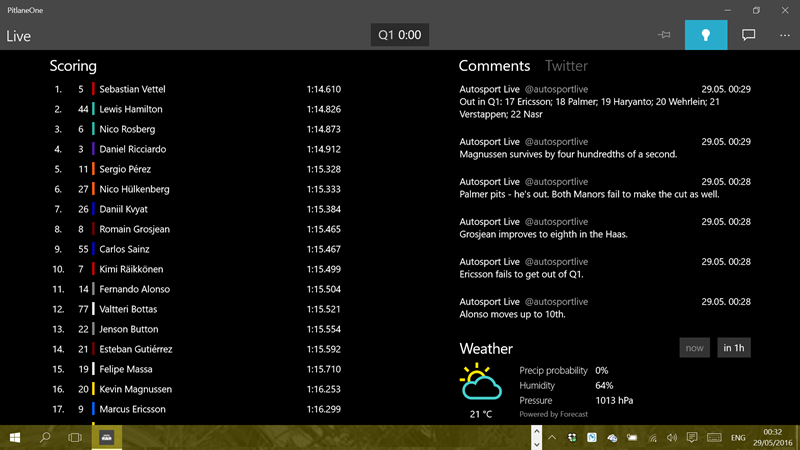The width and height of the screenshot is (800, 450).
Task: Switch to the Twitter tab
Action: click(x=566, y=66)
